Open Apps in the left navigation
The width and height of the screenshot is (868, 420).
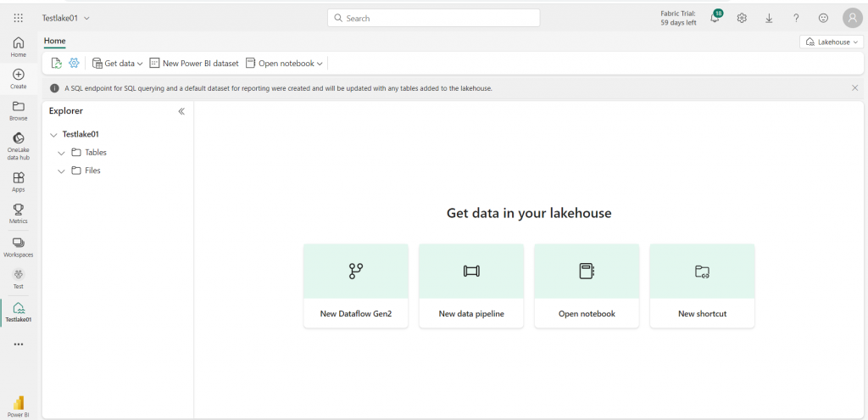(x=19, y=182)
